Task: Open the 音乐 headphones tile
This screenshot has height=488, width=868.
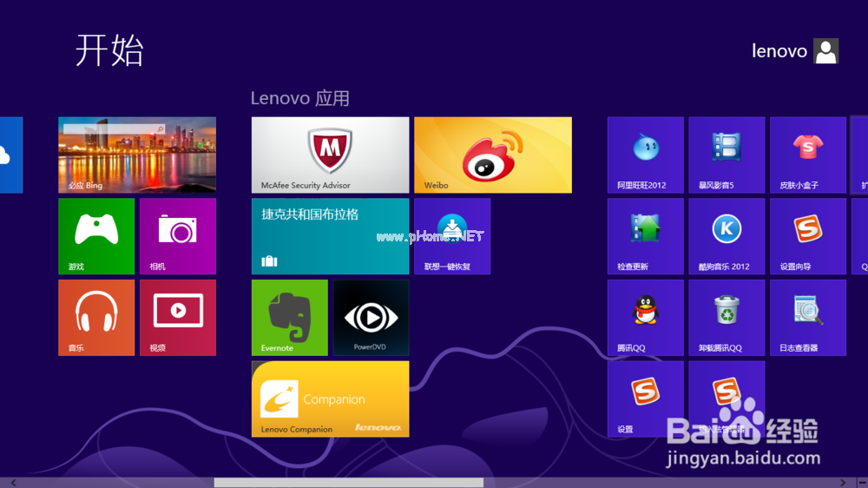Action: point(96,318)
